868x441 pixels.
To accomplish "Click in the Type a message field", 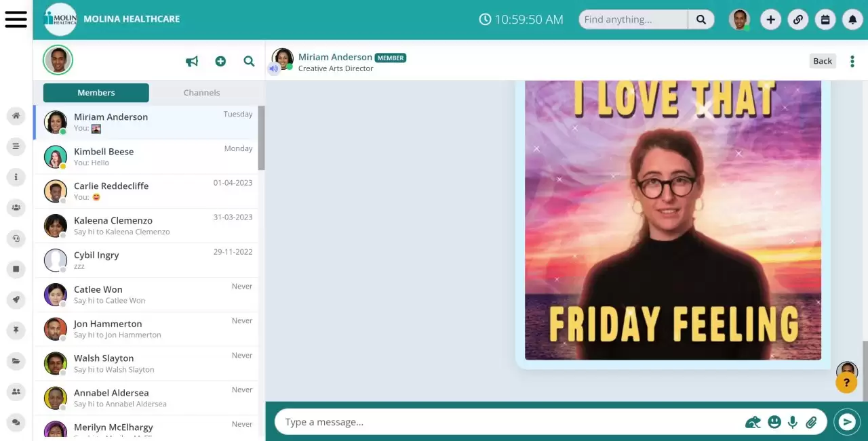I will tap(475, 421).
